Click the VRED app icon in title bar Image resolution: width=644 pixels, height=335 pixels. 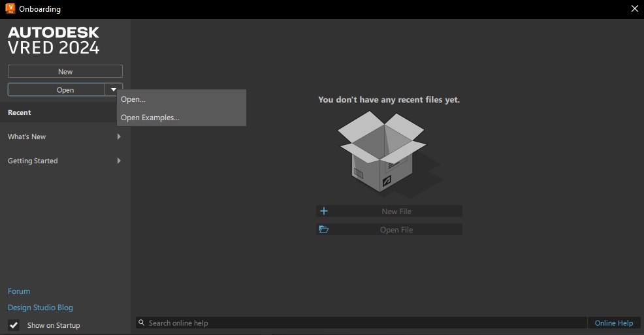click(10, 8)
